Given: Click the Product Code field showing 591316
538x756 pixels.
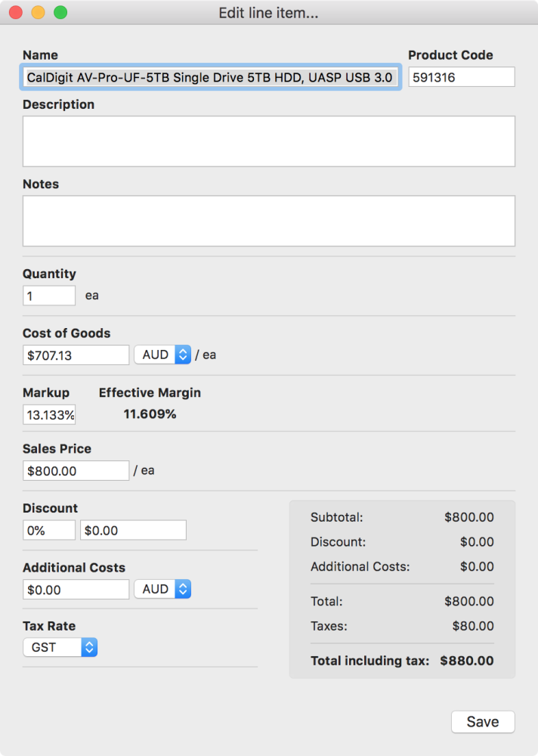Looking at the screenshot, I should (x=461, y=76).
